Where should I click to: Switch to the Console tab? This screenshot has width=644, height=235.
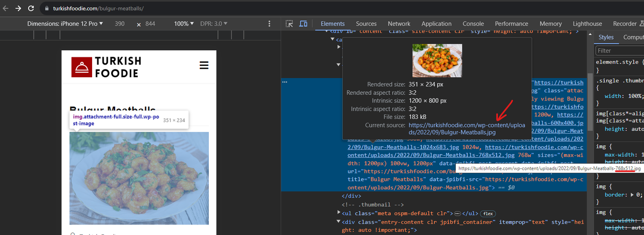tap(473, 24)
